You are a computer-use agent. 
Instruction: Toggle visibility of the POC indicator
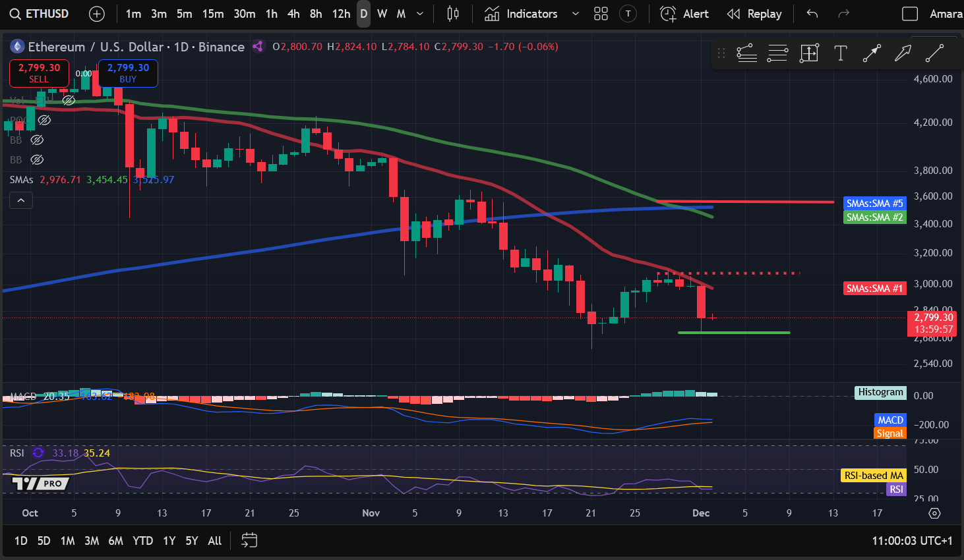(x=44, y=120)
